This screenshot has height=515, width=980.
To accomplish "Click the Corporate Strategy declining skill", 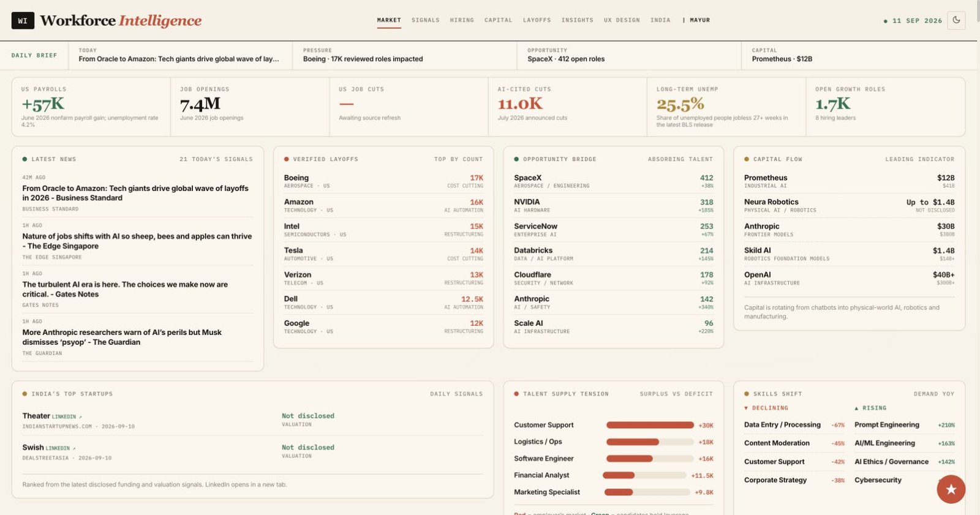I will tap(794, 480).
